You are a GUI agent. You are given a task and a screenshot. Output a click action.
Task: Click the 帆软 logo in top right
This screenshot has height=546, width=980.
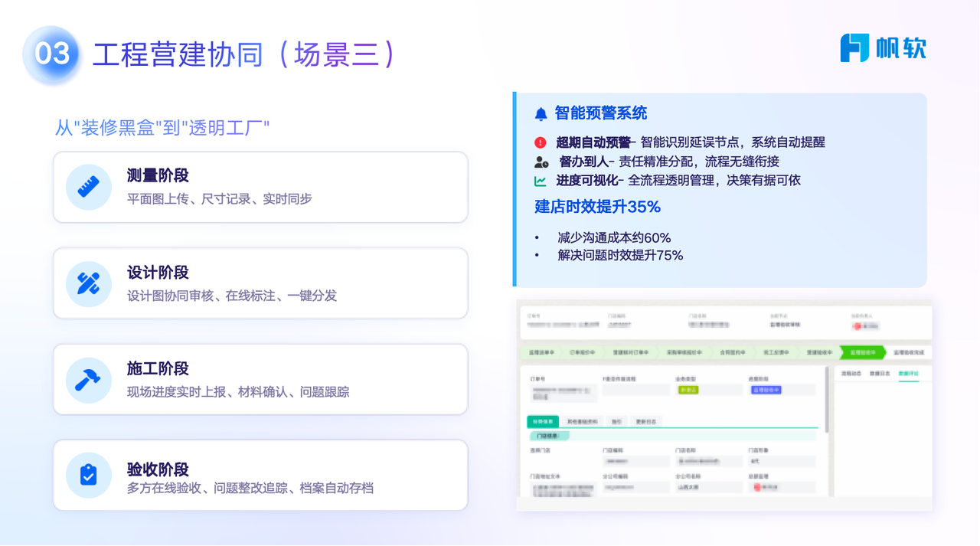(883, 47)
